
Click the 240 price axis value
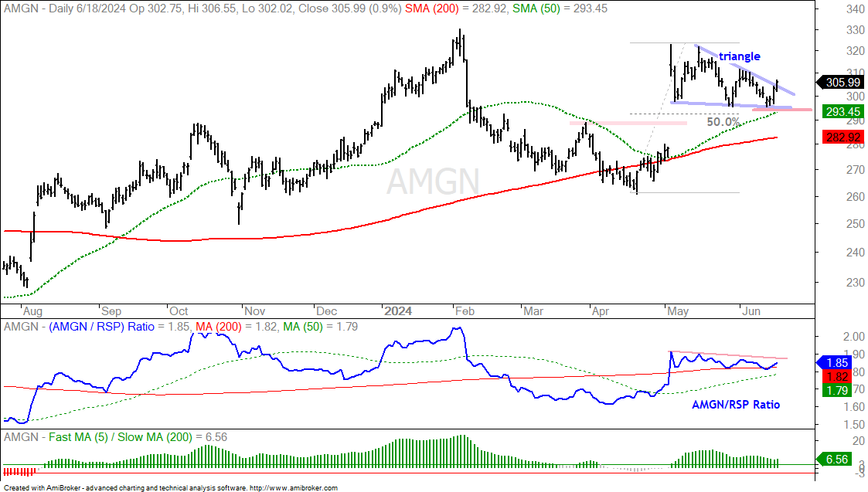tap(856, 252)
